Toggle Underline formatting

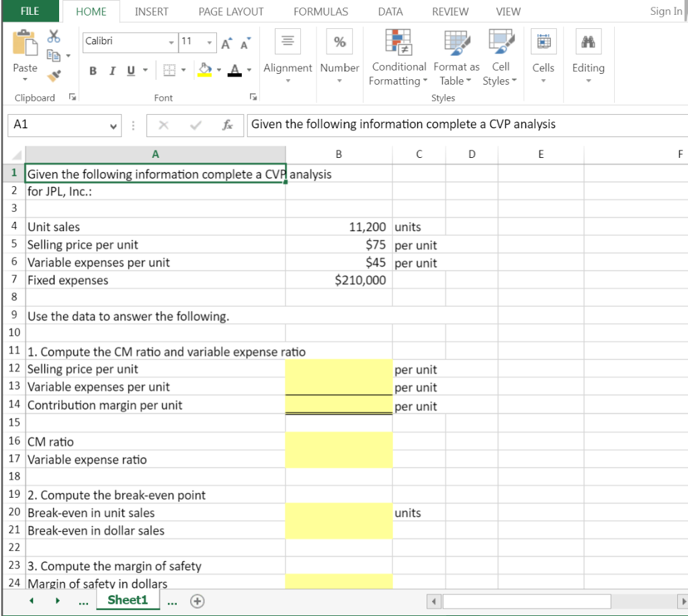(131, 71)
